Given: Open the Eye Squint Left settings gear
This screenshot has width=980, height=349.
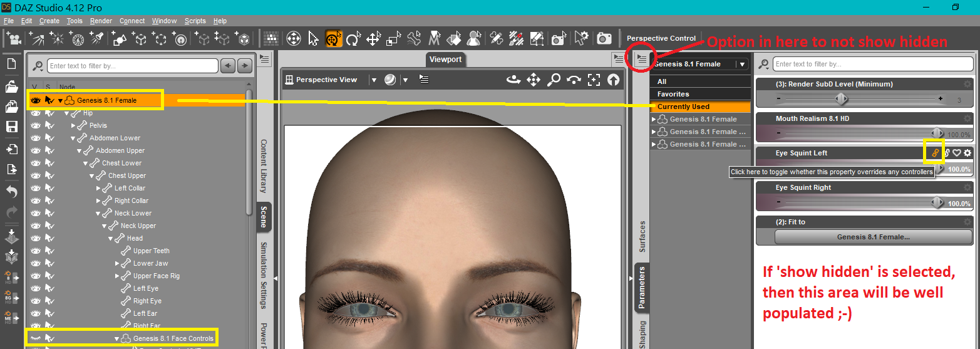Looking at the screenshot, I should click(967, 153).
